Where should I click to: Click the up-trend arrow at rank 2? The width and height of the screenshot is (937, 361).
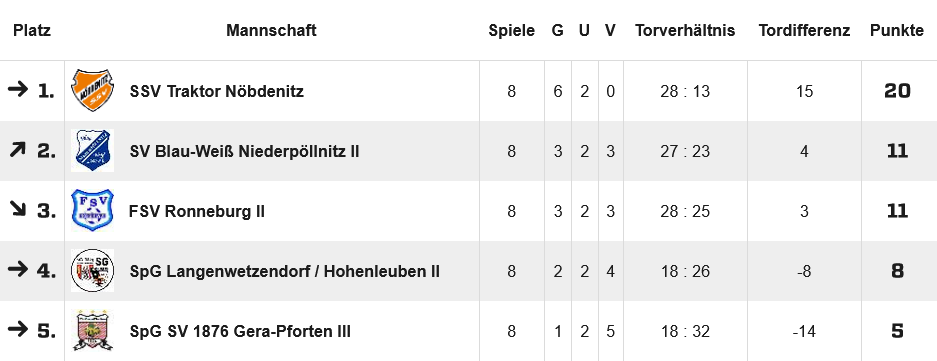pyautogui.click(x=18, y=150)
